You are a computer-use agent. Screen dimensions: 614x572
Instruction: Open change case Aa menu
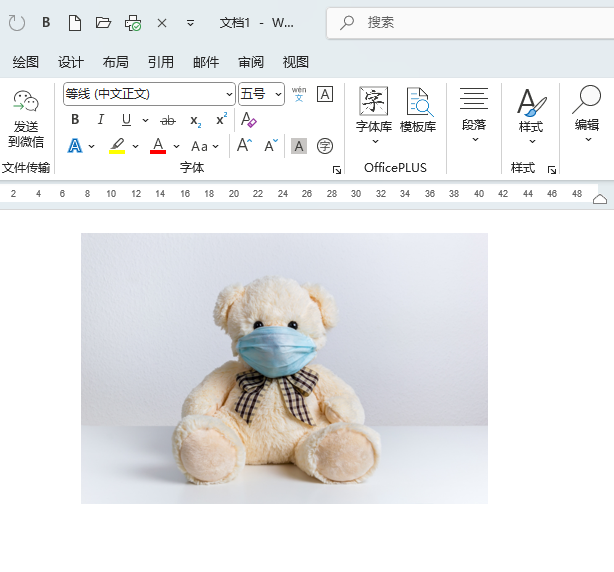point(204,146)
